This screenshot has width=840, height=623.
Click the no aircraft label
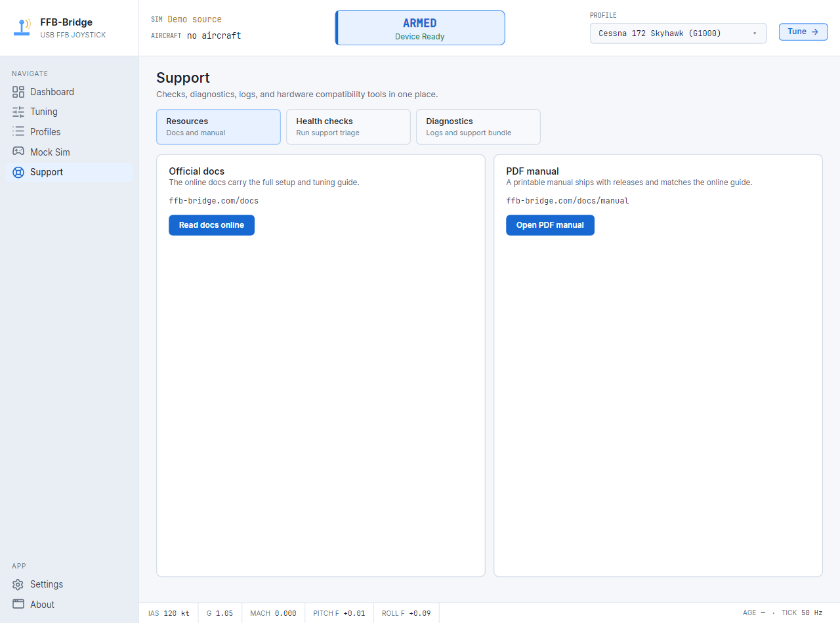(214, 35)
